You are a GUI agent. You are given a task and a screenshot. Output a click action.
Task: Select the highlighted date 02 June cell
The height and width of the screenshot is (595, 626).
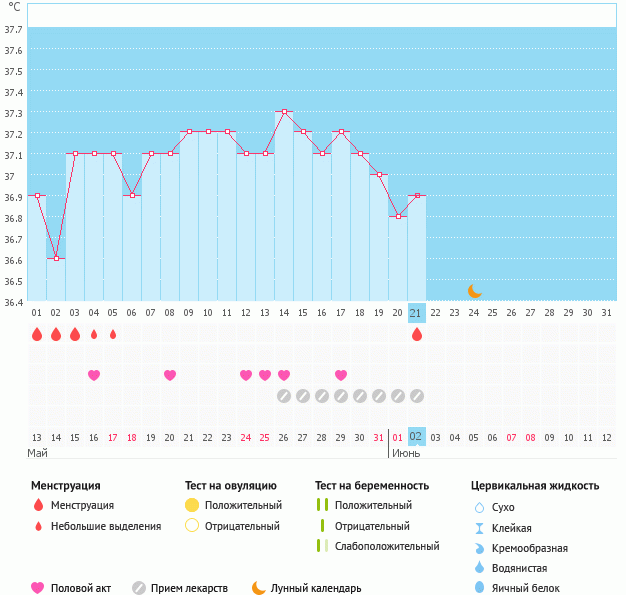pos(417,437)
